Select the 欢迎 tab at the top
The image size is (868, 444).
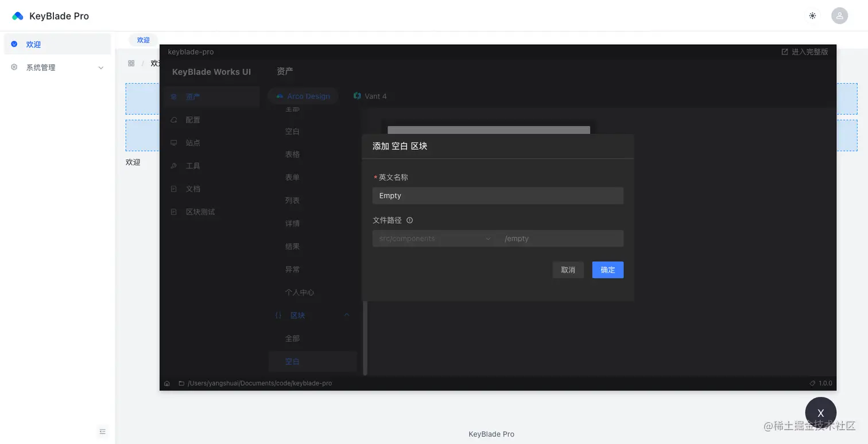point(143,40)
